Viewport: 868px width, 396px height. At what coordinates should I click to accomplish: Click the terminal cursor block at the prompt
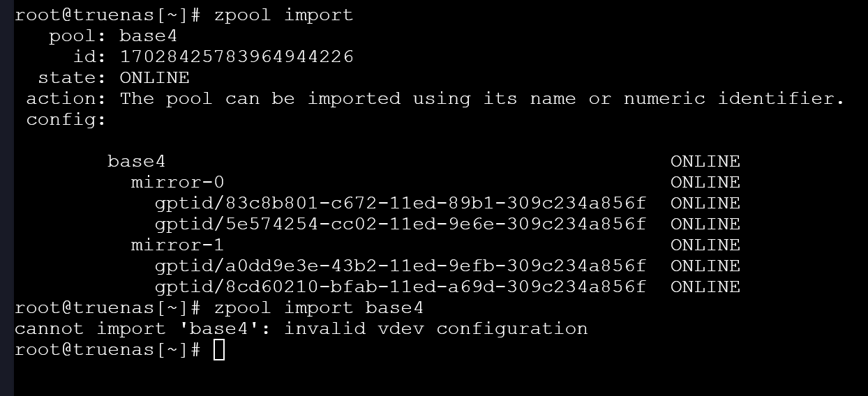219,349
